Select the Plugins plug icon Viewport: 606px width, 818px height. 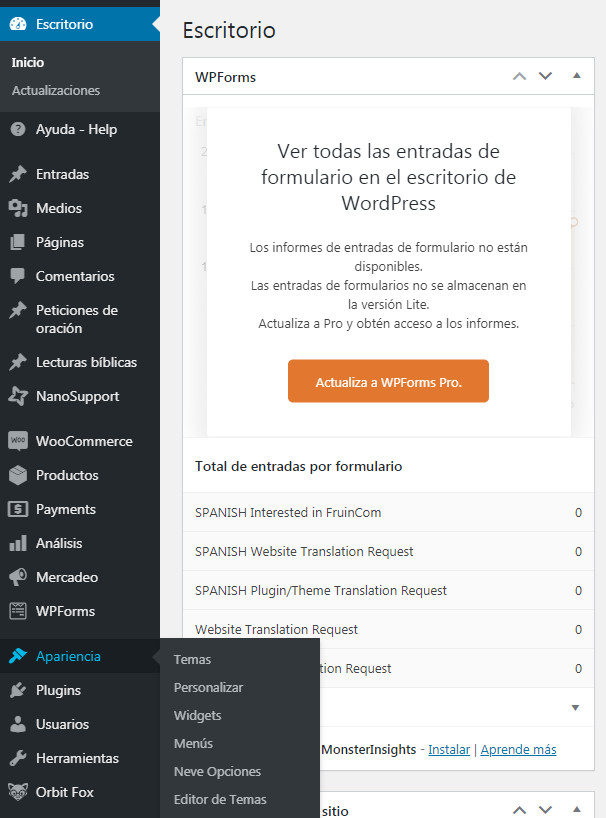[x=17, y=690]
